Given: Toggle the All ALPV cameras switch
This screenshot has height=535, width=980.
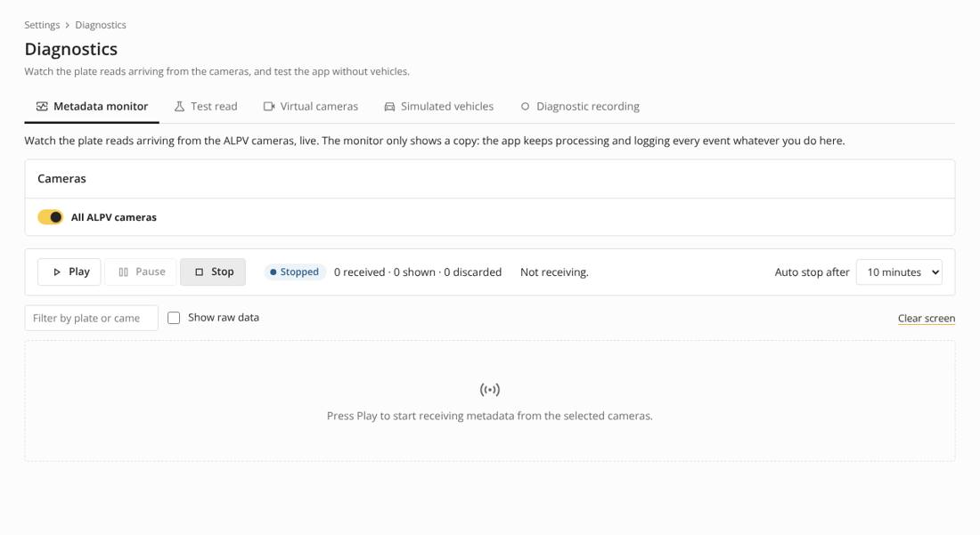Looking at the screenshot, I should (51, 217).
